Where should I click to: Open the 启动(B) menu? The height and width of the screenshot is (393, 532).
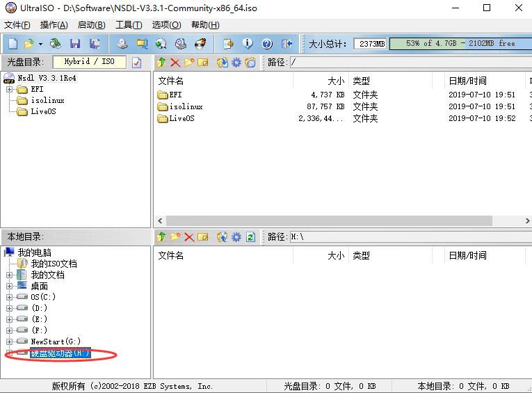point(91,25)
